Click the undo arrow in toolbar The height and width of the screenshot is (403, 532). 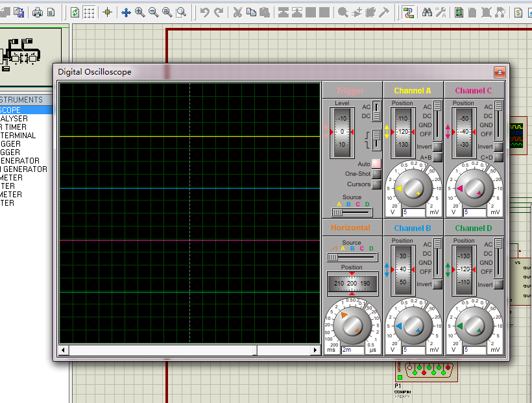[x=204, y=12]
